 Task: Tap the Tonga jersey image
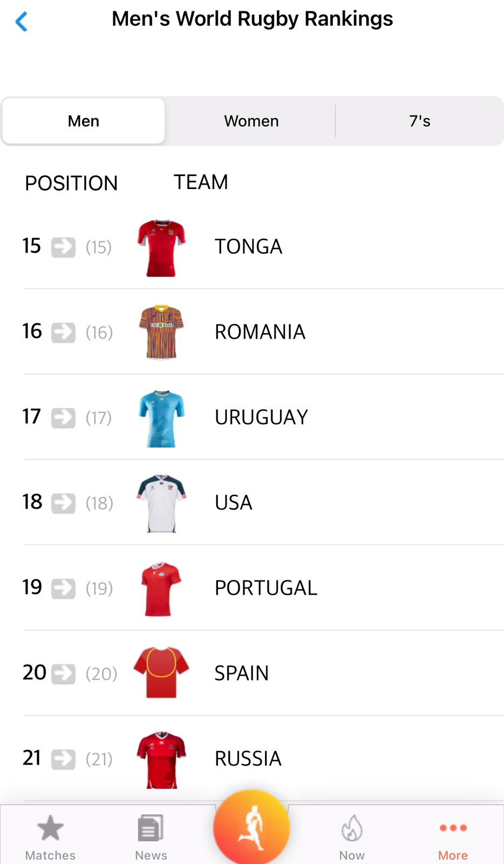click(x=161, y=248)
